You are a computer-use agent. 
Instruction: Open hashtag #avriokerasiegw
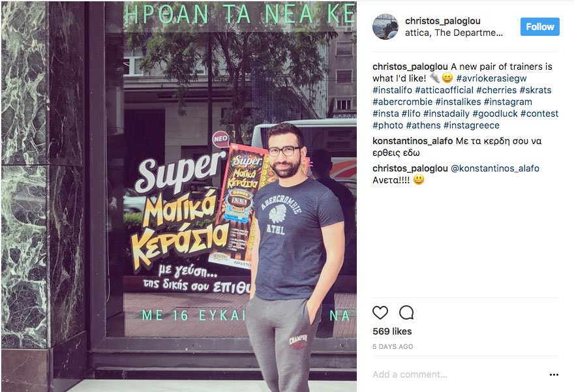tap(491, 78)
